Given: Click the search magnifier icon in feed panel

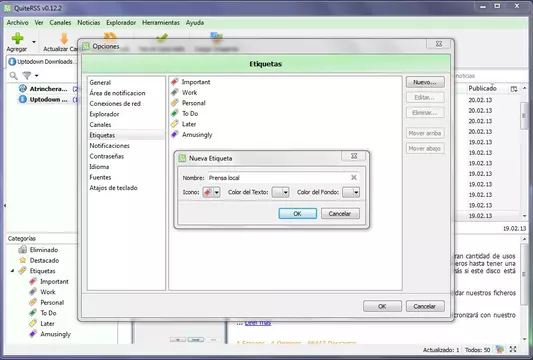Looking at the screenshot, I should (14, 75).
